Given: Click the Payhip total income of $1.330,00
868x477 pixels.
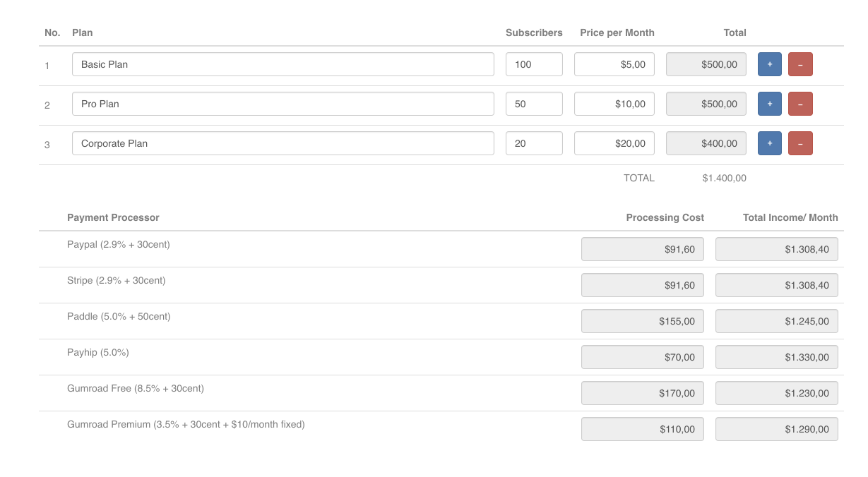Looking at the screenshot, I should click(776, 356).
